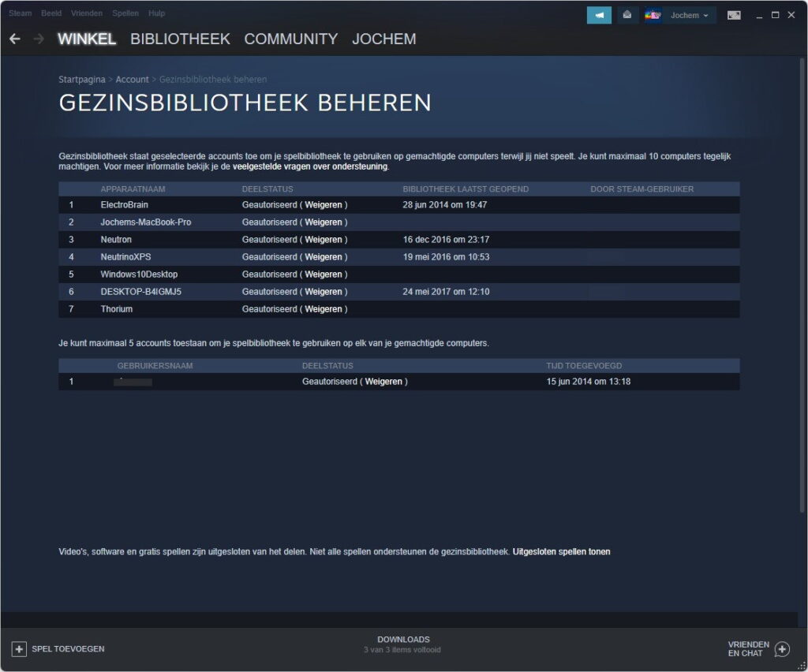808x672 pixels.
Task: Switch to the WINKEL tab
Action: 87,39
